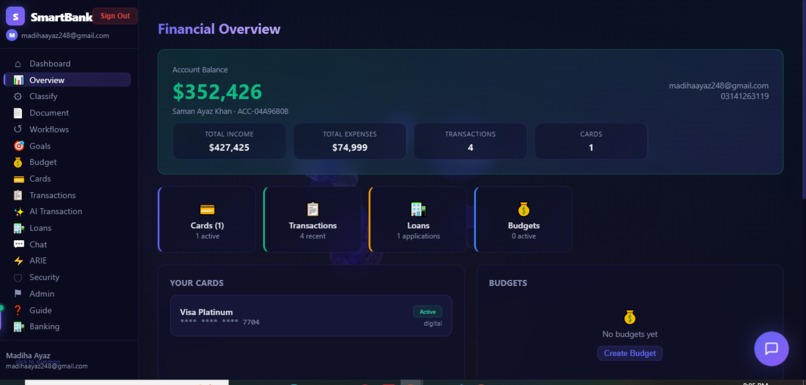Screen dimensions: 806x385
Task: Open the ARIE sidebar item
Action: [x=67, y=261]
